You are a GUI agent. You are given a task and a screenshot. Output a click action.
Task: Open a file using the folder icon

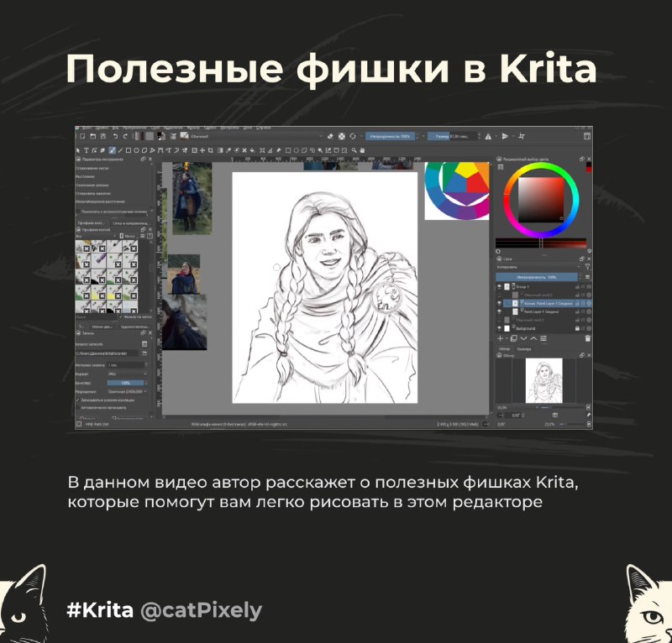[x=92, y=136]
